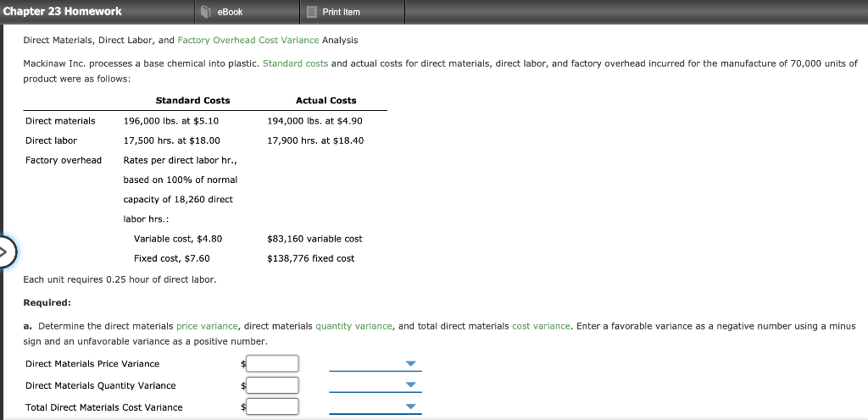Image resolution: width=868 pixels, height=420 pixels.
Task: Click the 'capacity of 18,260 direct' text
Action: [x=178, y=200]
